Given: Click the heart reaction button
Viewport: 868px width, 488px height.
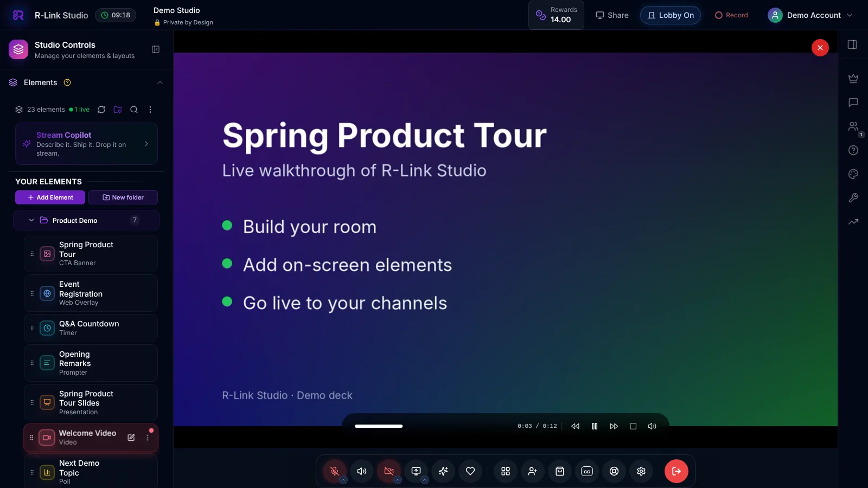Looking at the screenshot, I should coord(470,471).
